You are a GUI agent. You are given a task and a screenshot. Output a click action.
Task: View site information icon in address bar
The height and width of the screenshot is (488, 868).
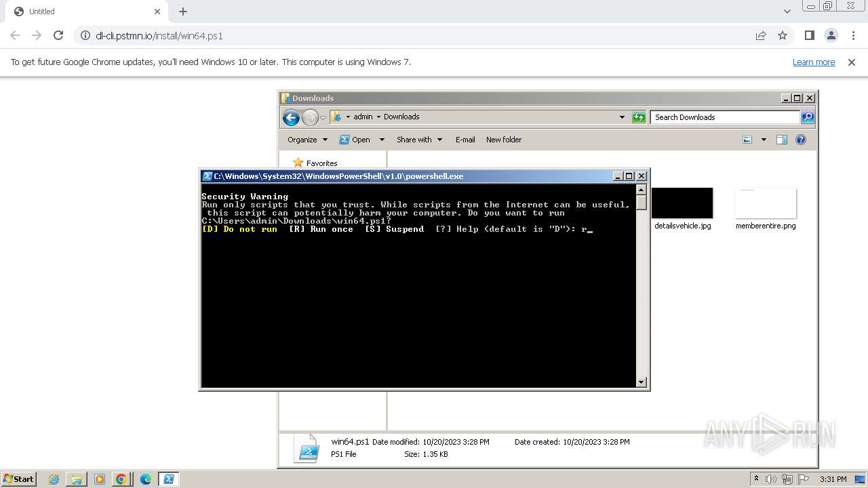(85, 35)
